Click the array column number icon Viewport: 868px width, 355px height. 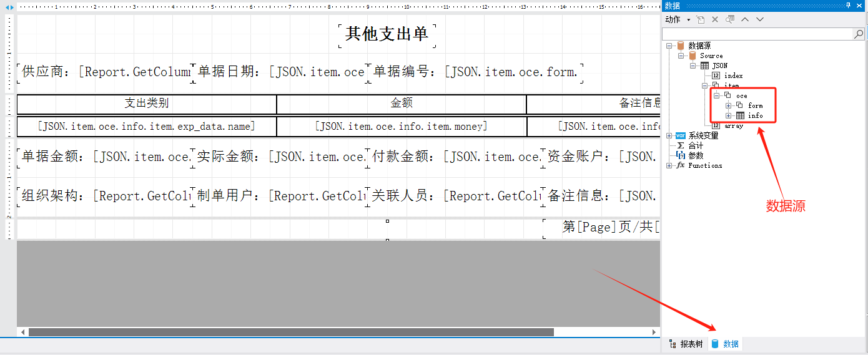[716, 125]
